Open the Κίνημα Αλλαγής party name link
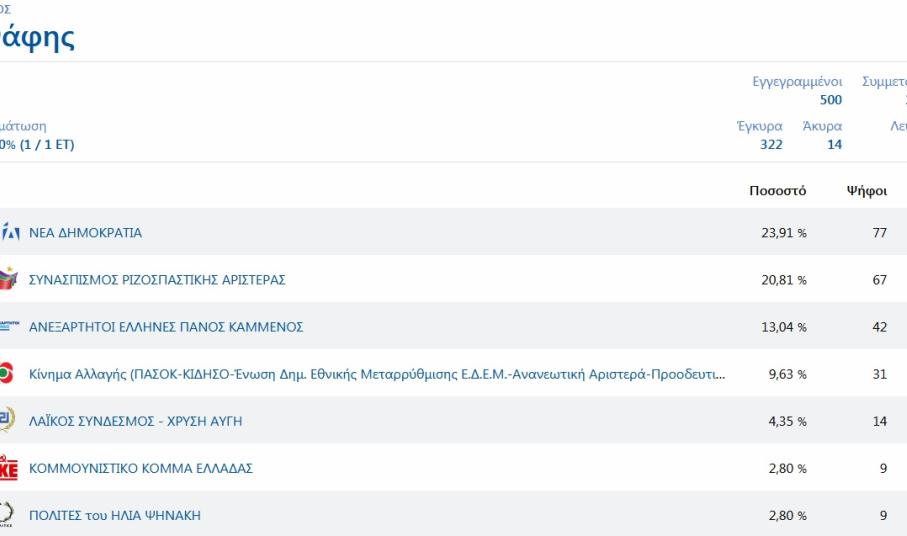Viewport: 907px width, 536px height. [x=377, y=374]
